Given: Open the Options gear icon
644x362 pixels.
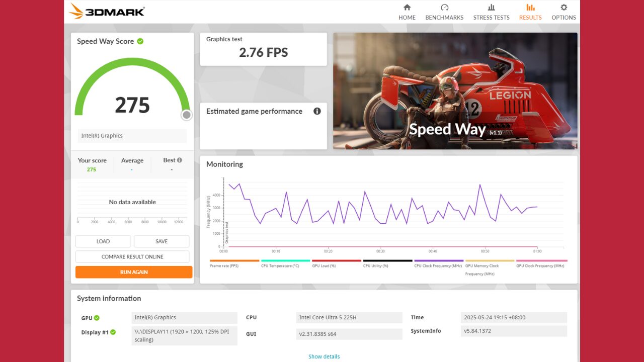Looking at the screenshot, I should [x=563, y=8].
